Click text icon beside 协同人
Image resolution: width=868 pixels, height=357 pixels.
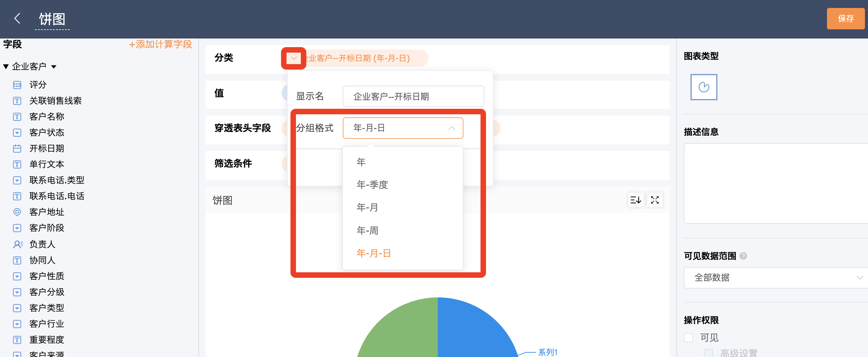[17, 260]
